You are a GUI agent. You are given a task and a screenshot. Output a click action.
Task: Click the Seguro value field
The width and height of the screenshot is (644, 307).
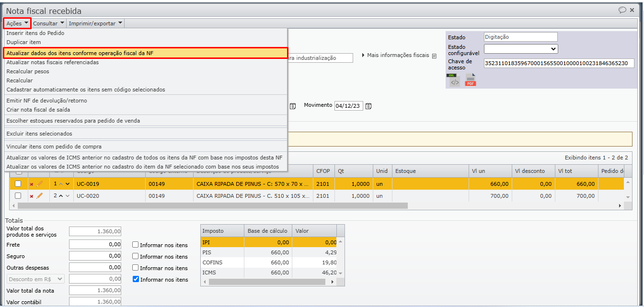coord(95,256)
